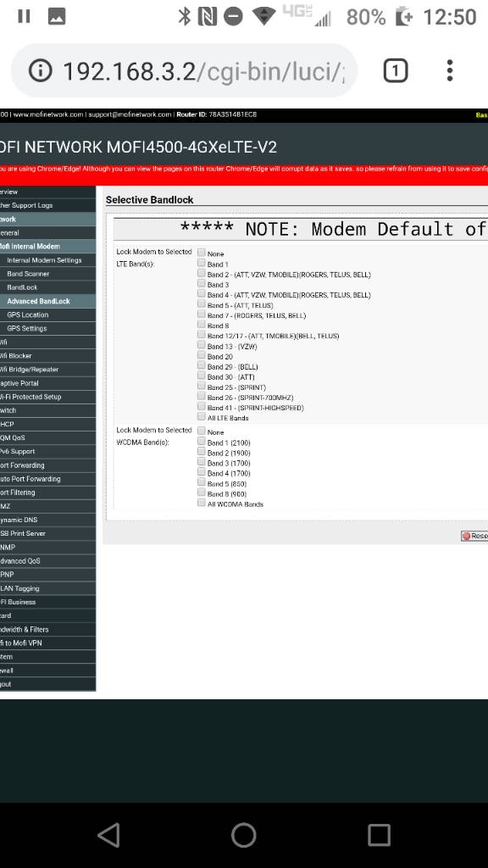Viewport: 488px width, 868px height.
Task: Check WCDMA Band 3 (1700) checkbox
Action: 202,462
